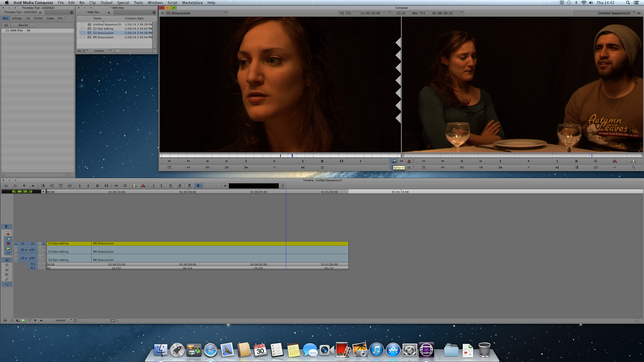Step back 10 frames in record monitor
Screen dimensions: 644x362
(462, 167)
